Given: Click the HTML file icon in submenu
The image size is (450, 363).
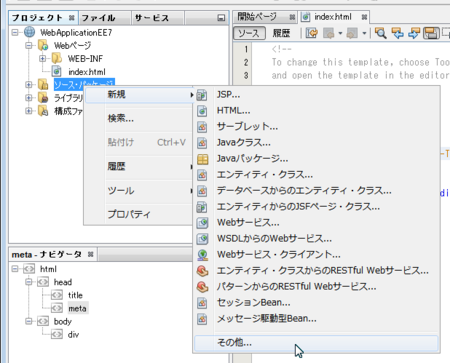Looking at the screenshot, I should pos(202,111).
